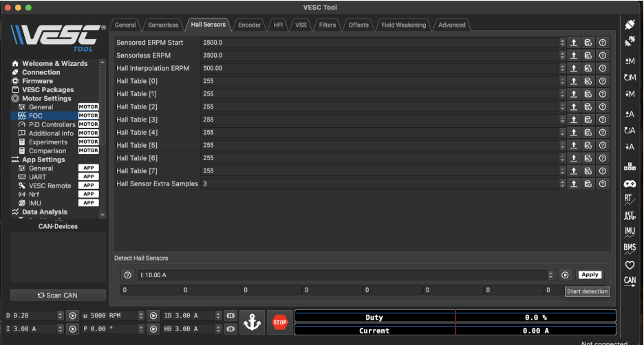Show help for Hall Interpolation ERPM

[x=603, y=68]
